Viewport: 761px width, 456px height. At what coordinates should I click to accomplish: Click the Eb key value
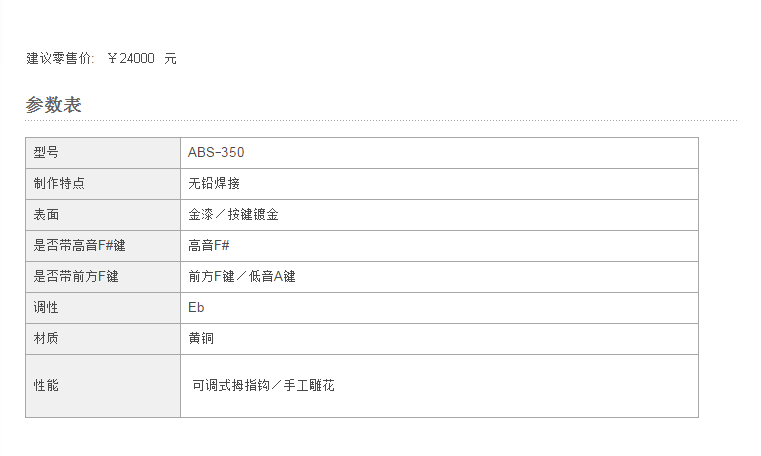pyautogui.click(x=196, y=308)
